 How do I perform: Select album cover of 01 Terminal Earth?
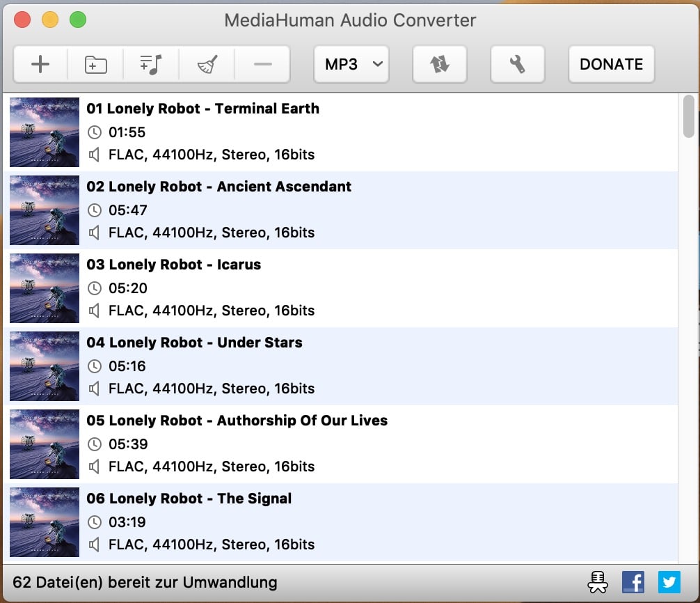tap(45, 132)
